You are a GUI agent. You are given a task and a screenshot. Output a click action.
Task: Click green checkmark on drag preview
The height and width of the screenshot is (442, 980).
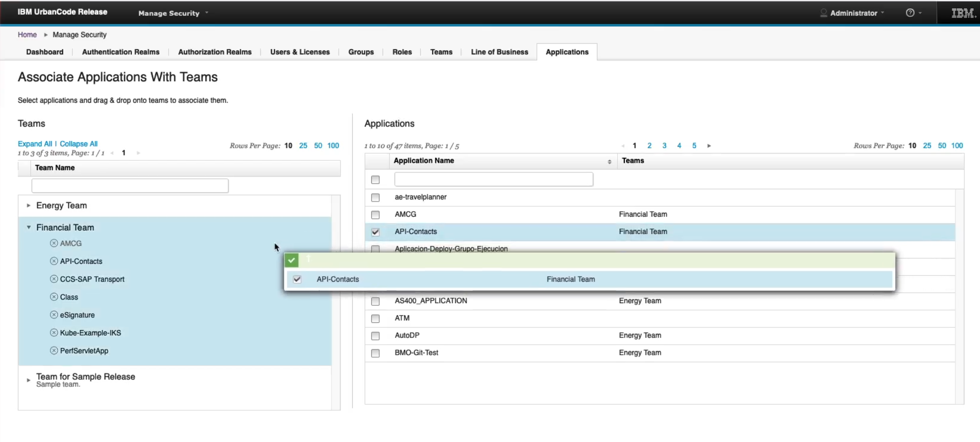pos(291,260)
